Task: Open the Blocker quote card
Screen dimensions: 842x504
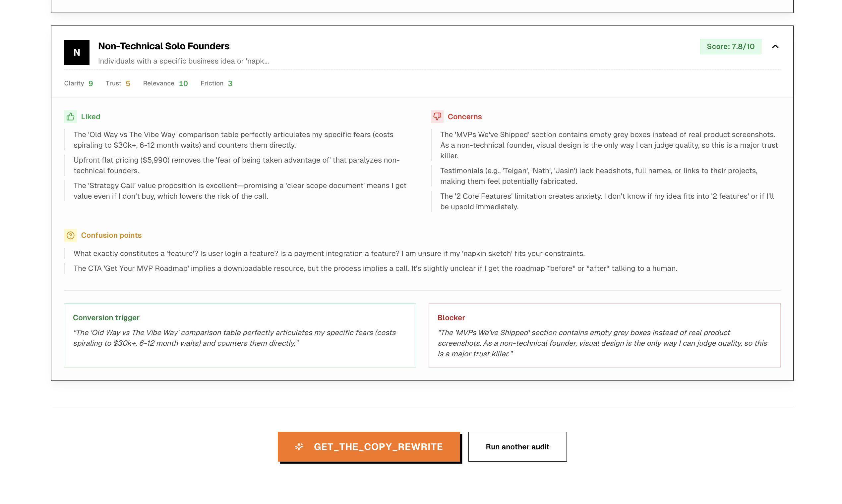Action: click(604, 335)
